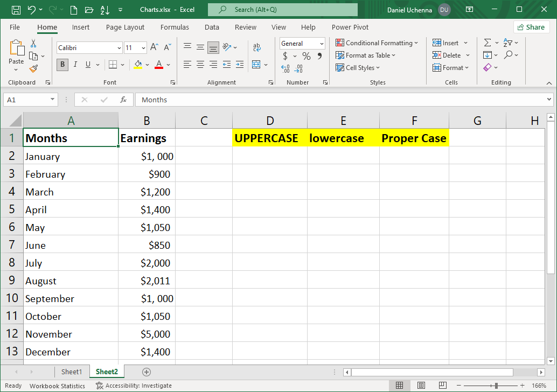This screenshot has width=557, height=392.
Task: Open the Conditional Formatting dropdown
Action: pos(377,43)
